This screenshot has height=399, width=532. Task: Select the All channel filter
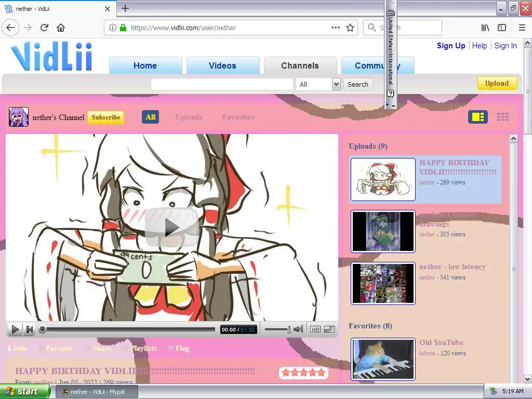click(150, 117)
